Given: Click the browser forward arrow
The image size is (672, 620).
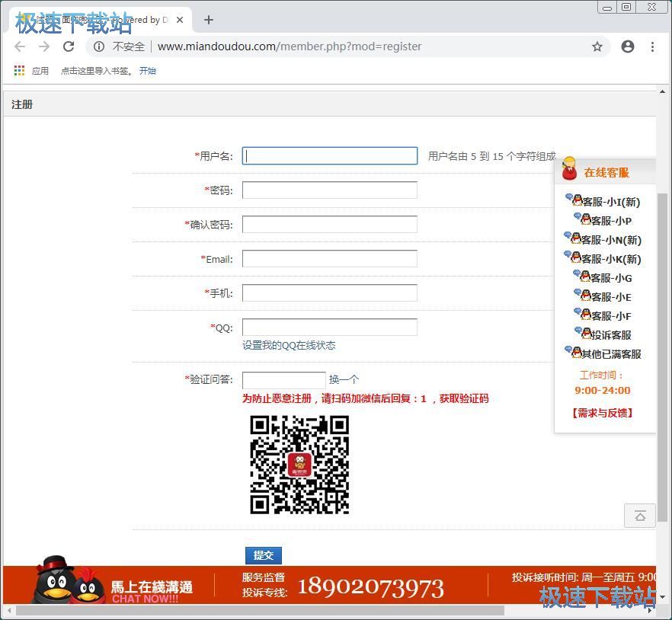Looking at the screenshot, I should coord(44,46).
